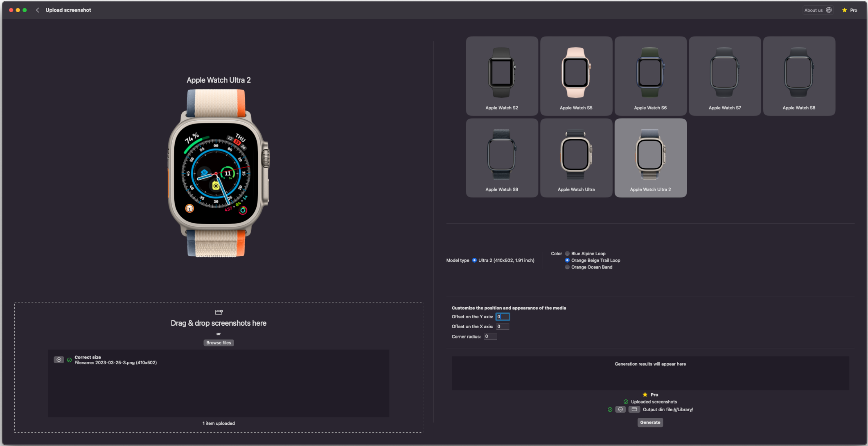The height and width of the screenshot is (446, 868).
Task: Clear the output directory with minus icon
Action: pos(620,409)
